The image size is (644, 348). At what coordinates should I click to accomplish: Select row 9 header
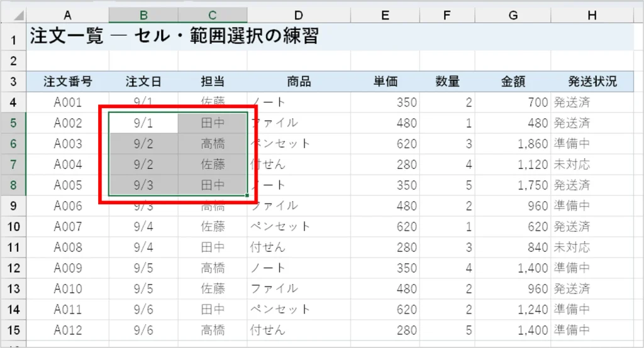tap(13, 205)
